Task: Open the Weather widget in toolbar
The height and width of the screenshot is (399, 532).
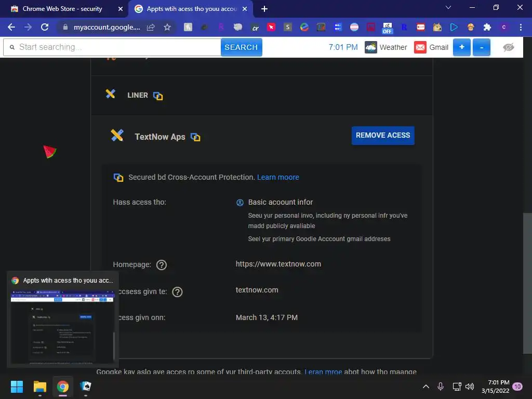Action: [x=386, y=47]
